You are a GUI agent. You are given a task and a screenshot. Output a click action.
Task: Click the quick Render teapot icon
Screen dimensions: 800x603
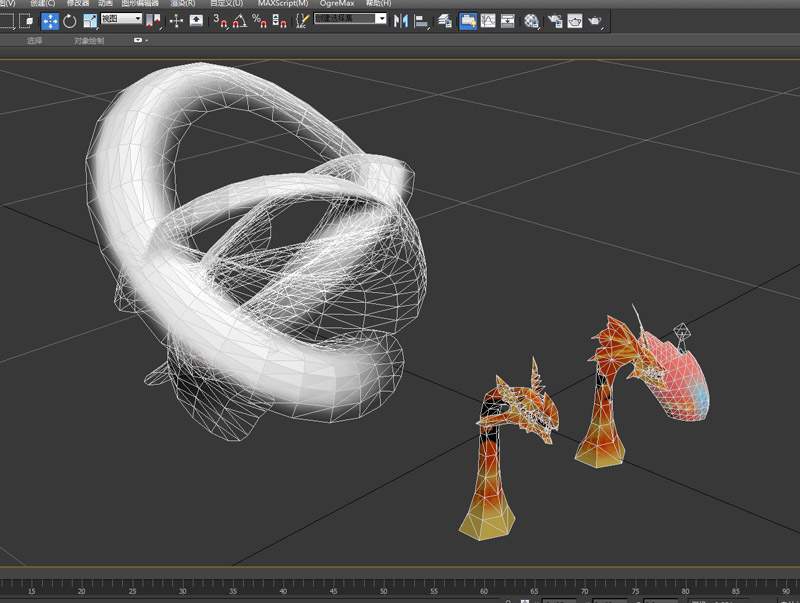point(595,20)
